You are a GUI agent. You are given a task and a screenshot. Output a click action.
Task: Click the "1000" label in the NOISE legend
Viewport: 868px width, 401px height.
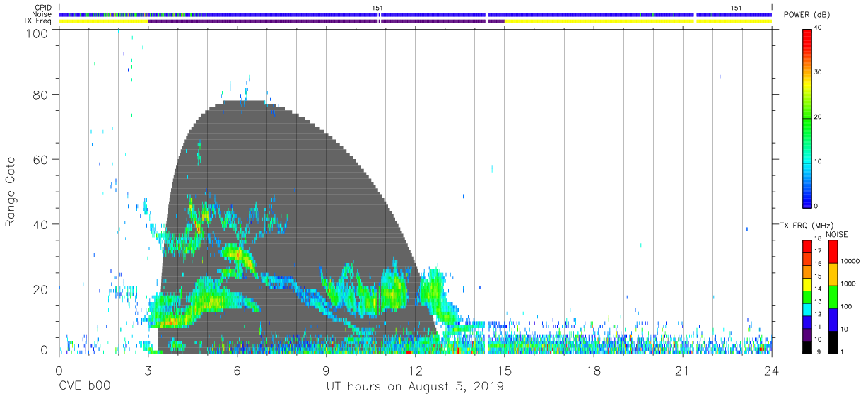[x=848, y=284]
